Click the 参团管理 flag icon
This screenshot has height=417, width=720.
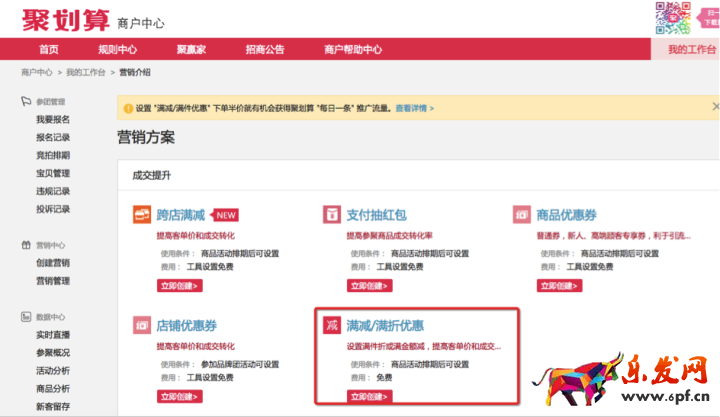pos(26,101)
